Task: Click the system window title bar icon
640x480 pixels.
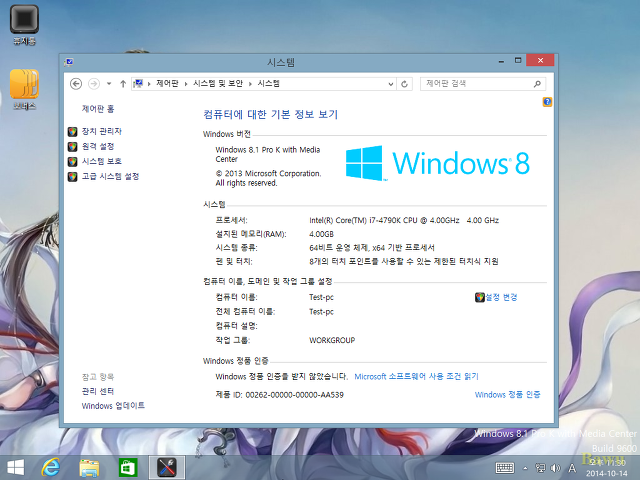Action: pos(69,62)
